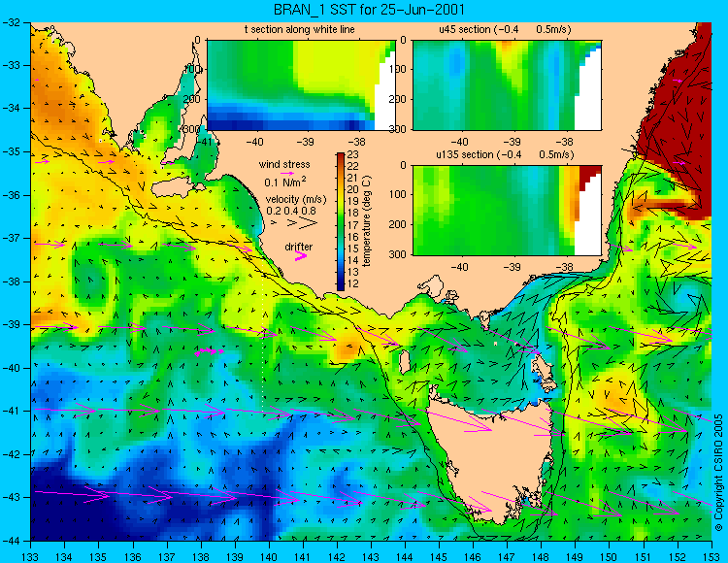Click the '136' longitude label on bottom axis

pos(132,555)
